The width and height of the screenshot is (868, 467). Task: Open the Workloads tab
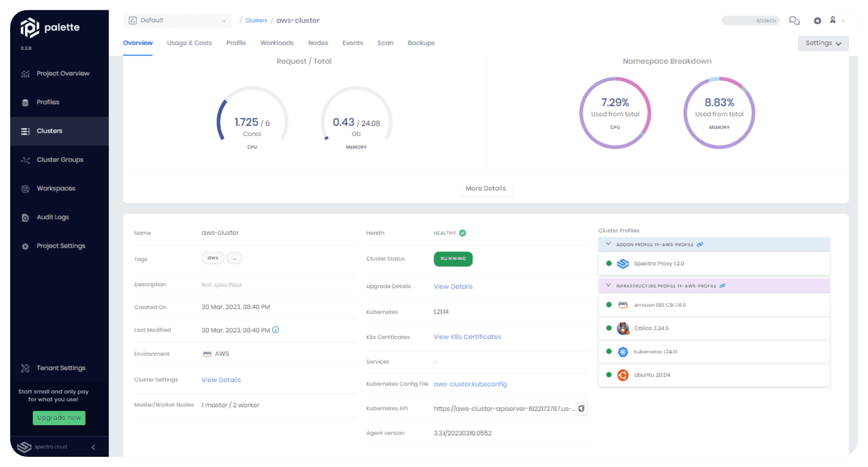(277, 43)
